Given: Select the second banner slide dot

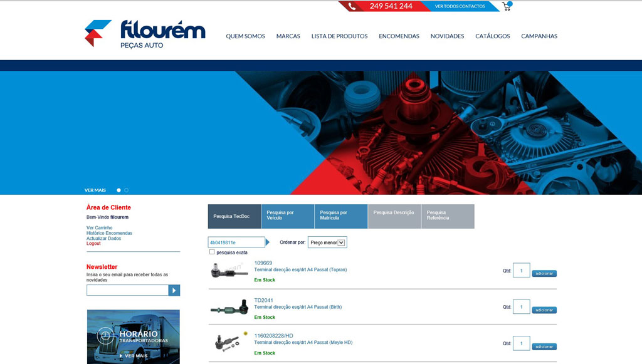Looking at the screenshot, I should (x=126, y=190).
